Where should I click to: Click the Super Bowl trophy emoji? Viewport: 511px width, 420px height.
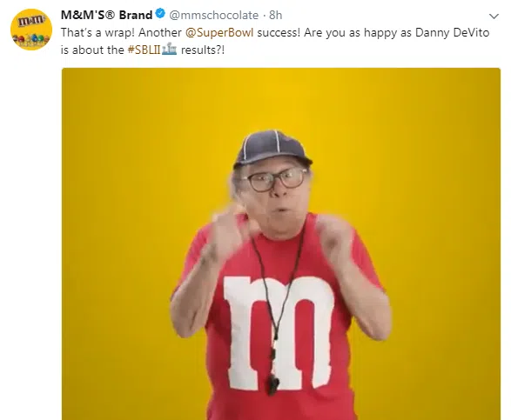coord(169,50)
